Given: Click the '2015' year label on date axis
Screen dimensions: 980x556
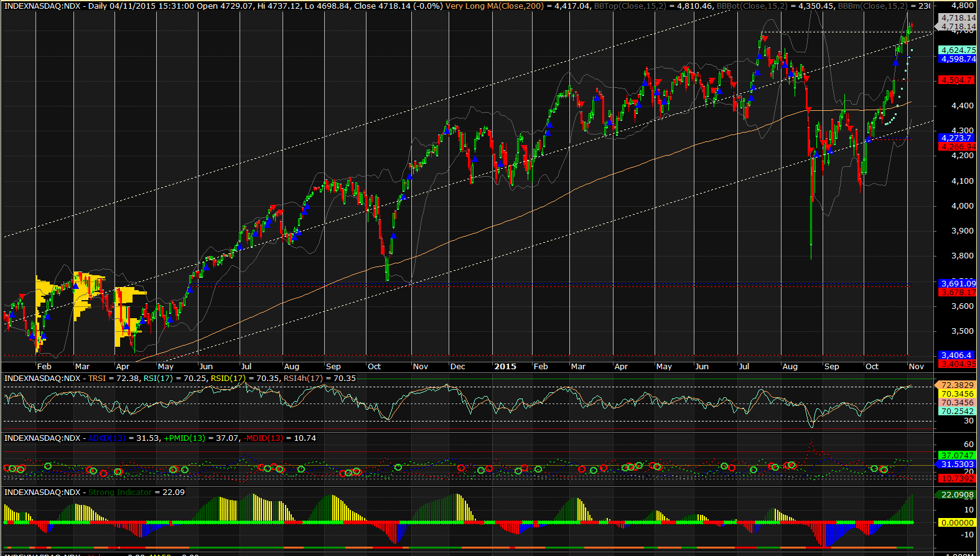Looking at the screenshot, I should tap(505, 366).
